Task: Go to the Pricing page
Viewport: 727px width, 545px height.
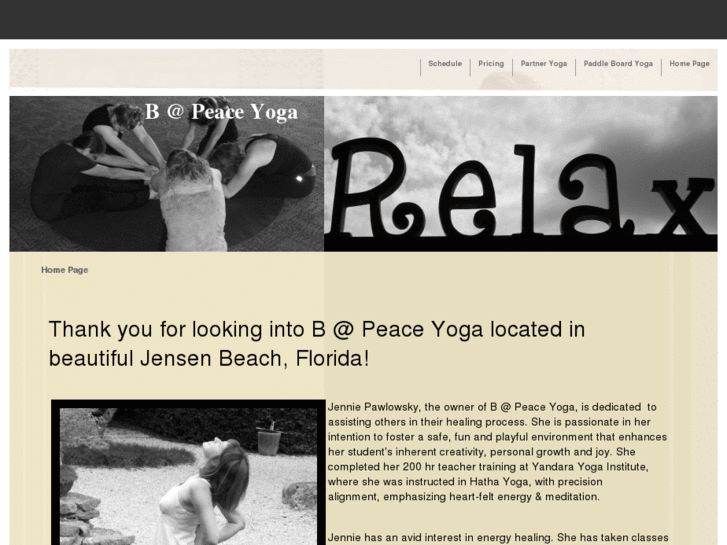Action: pos(491,64)
